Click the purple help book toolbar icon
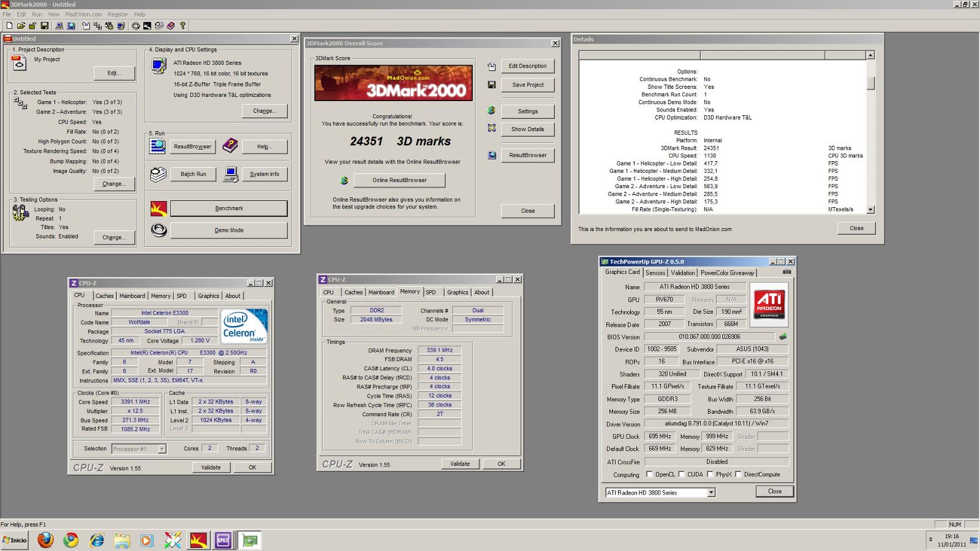 (x=171, y=26)
